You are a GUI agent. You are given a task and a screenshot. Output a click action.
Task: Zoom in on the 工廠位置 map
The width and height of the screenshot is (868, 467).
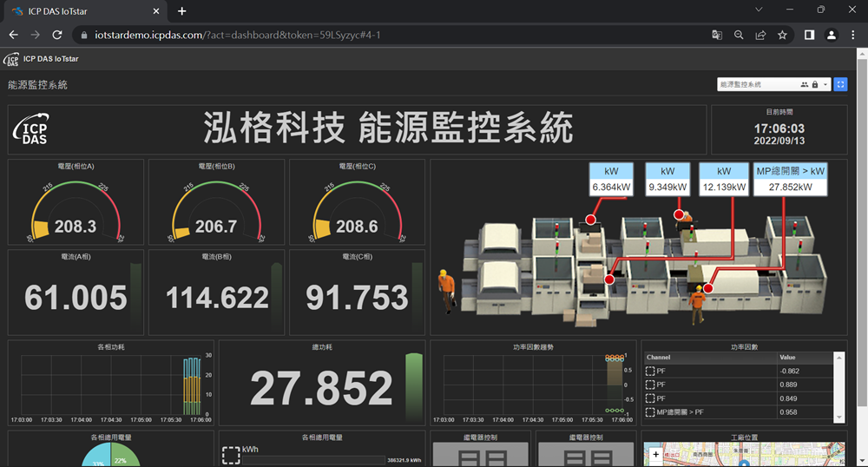(x=655, y=454)
